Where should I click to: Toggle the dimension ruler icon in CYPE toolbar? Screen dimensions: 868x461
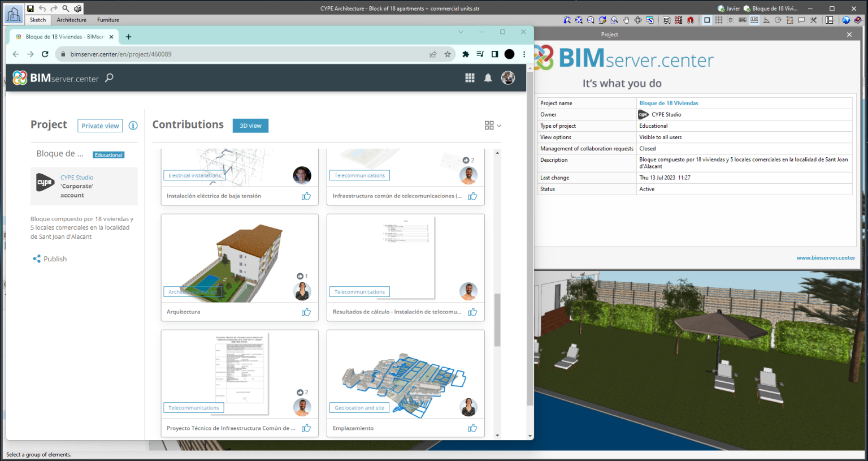coord(754,20)
